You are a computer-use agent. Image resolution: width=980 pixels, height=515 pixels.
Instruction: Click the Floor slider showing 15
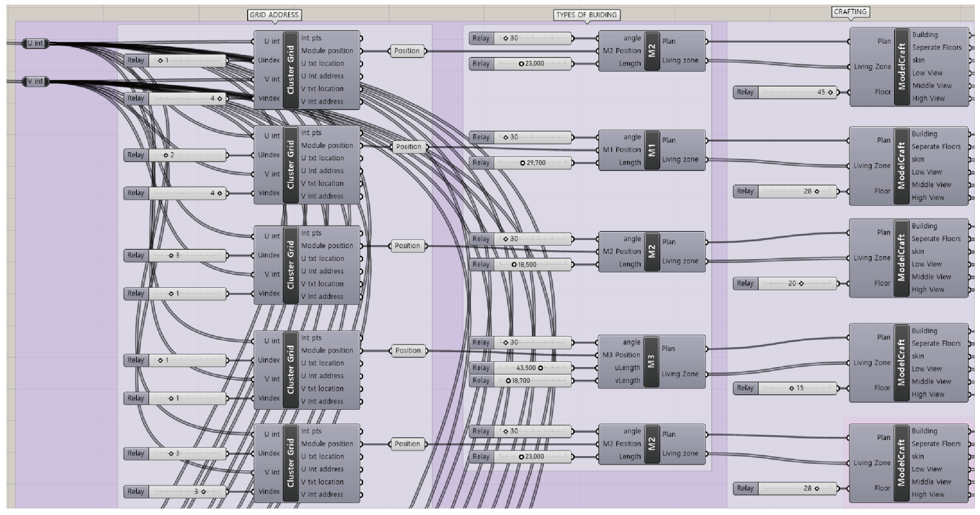[797, 388]
